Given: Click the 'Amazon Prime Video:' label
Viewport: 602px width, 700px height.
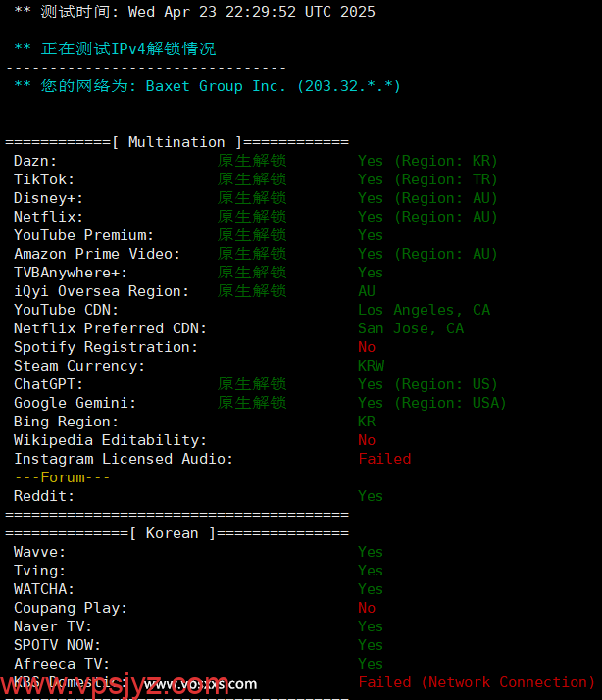Looking at the screenshot, I should (x=97, y=254).
